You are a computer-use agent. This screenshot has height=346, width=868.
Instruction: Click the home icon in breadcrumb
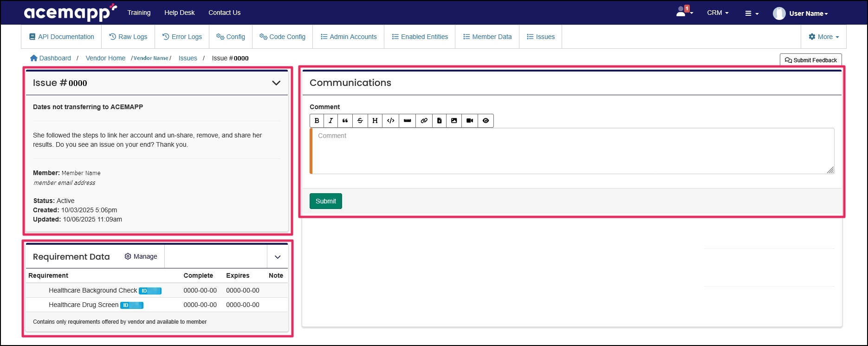point(33,58)
